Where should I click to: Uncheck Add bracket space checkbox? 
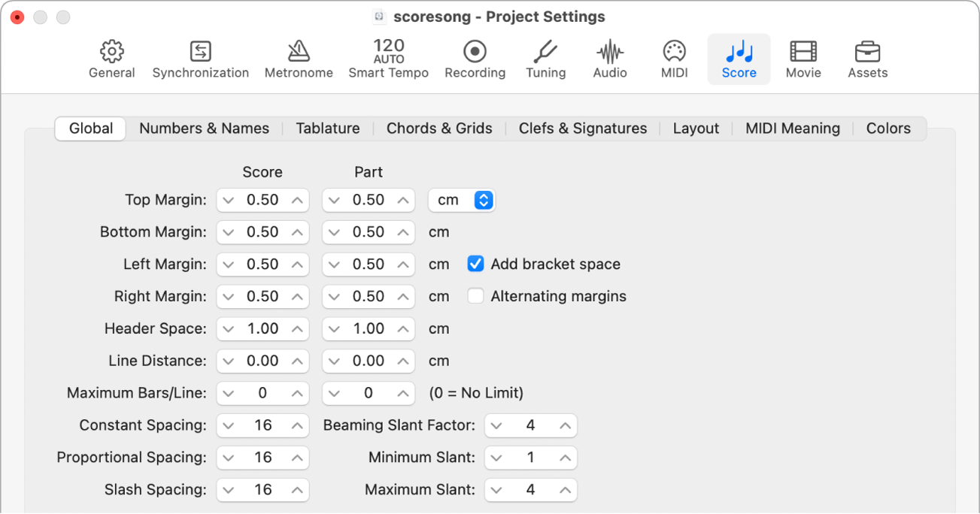coord(475,264)
